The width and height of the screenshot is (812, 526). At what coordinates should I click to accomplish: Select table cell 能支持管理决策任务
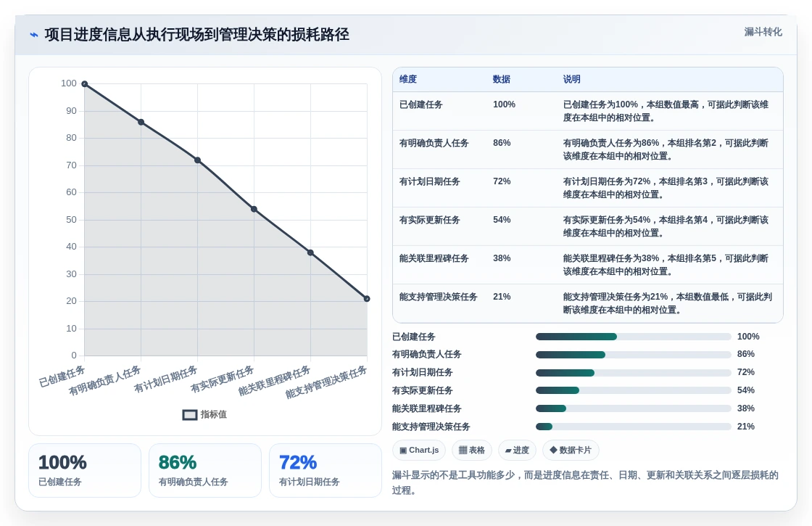pyautogui.click(x=438, y=297)
